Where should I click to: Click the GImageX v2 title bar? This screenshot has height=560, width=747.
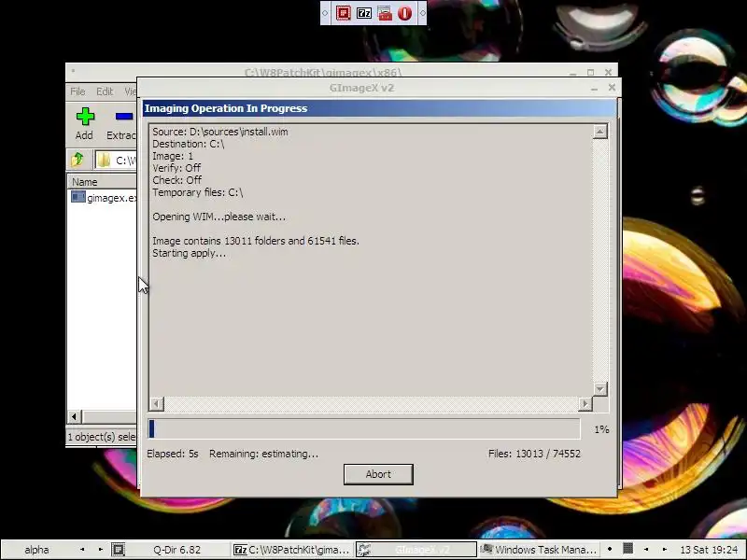tap(362, 88)
